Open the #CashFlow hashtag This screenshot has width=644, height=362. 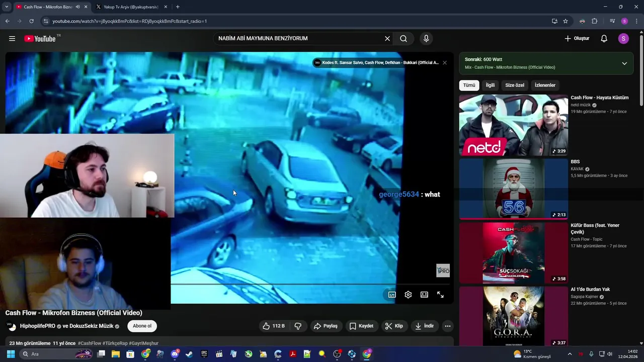(x=90, y=343)
